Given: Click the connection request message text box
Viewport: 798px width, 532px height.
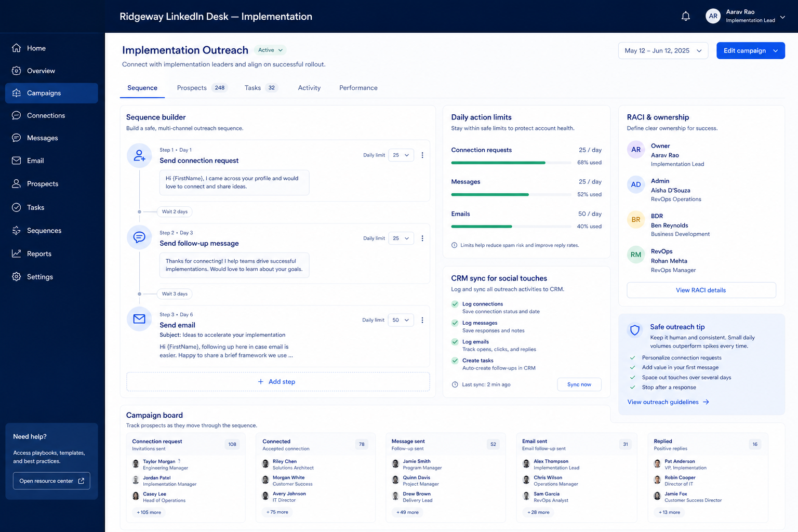Looking at the screenshot, I should point(234,182).
